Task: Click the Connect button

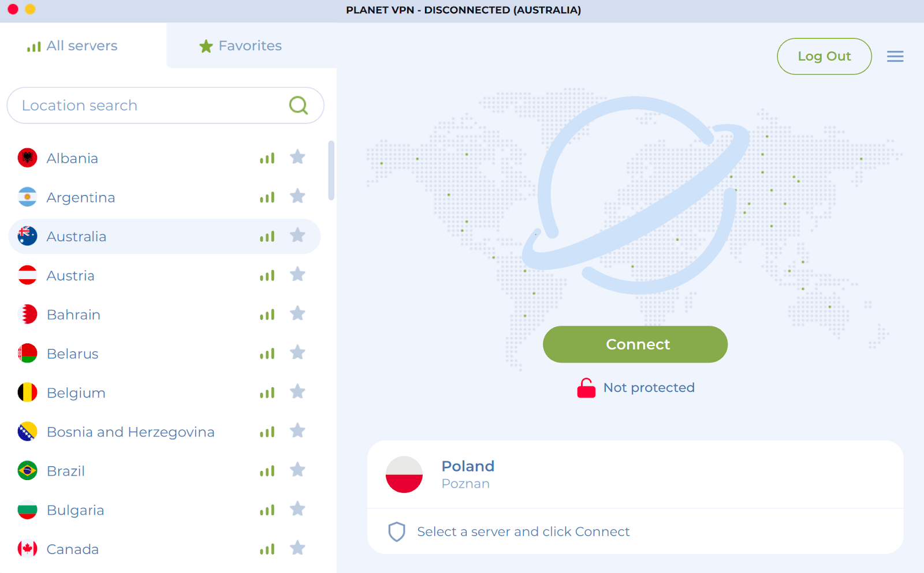Action: point(635,344)
